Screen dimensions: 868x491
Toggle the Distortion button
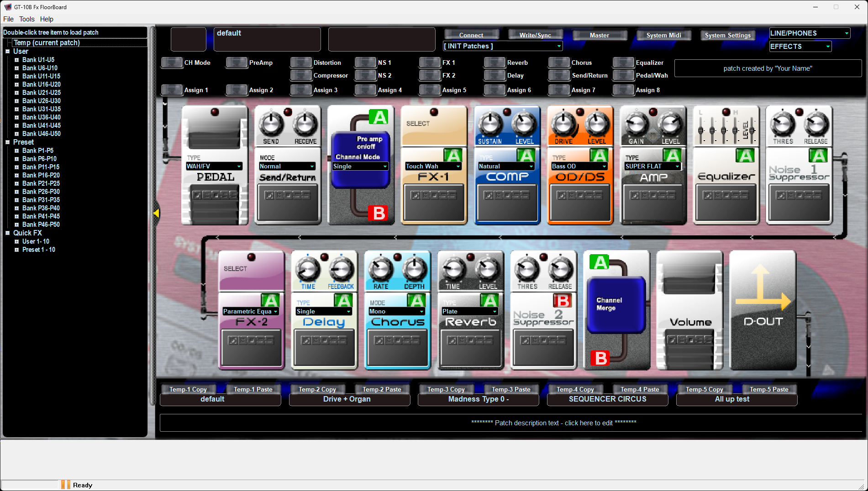301,63
